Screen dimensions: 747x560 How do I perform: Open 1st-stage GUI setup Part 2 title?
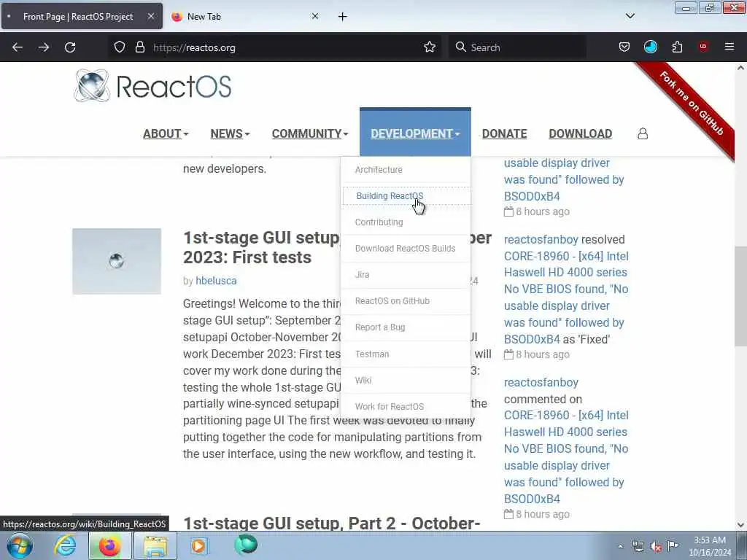[x=332, y=524]
